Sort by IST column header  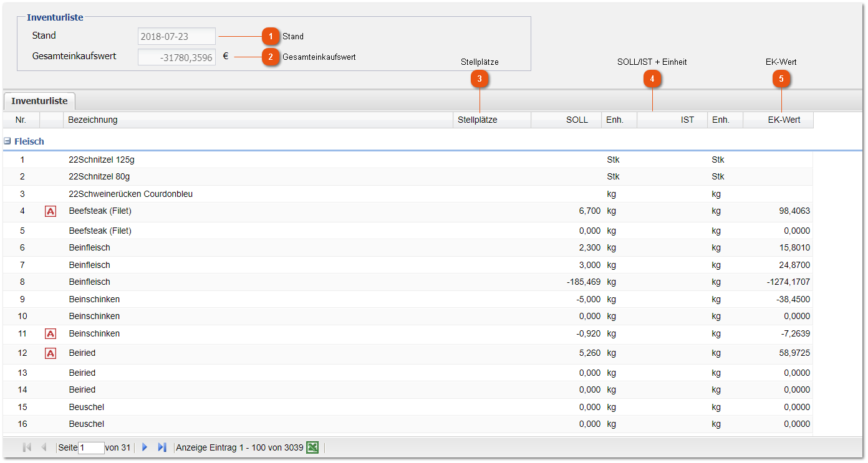(x=672, y=120)
